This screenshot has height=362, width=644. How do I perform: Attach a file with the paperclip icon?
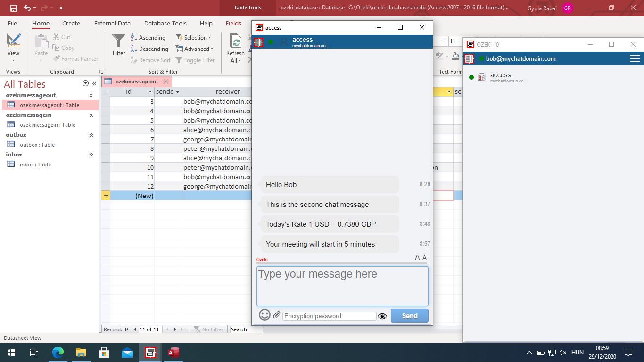pyautogui.click(x=276, y=314)
